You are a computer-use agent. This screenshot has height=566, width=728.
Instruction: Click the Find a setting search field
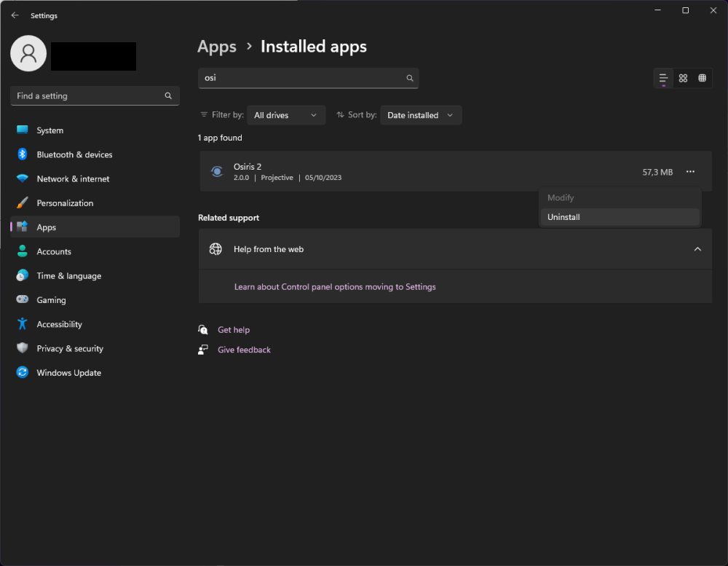point(87,95)
